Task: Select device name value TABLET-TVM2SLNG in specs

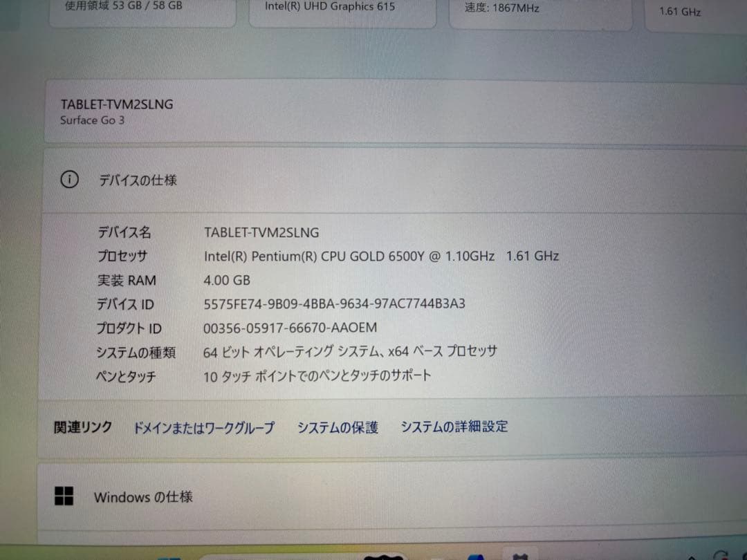Action: 261,232
